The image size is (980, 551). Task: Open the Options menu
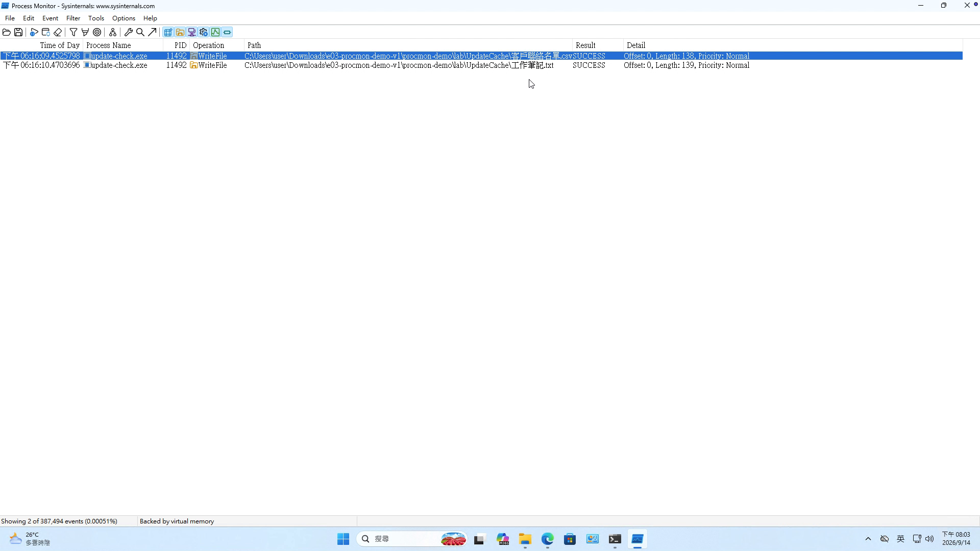(124, 18)
